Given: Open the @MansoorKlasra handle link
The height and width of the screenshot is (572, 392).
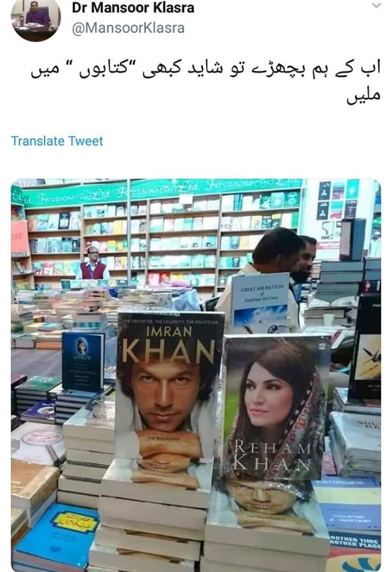Looking at the screenshot, I should pos(128,28).
